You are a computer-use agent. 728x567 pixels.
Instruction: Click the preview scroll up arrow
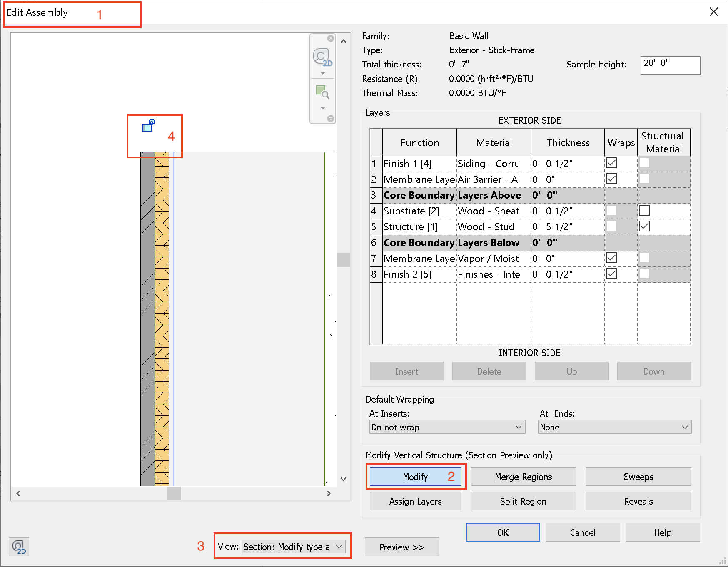(x=343, y=41)
